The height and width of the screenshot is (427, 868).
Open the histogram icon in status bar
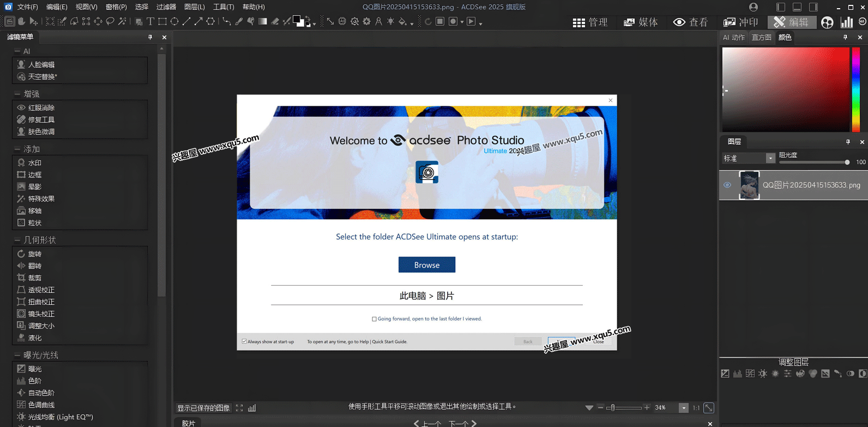click(x=252, y=408)
